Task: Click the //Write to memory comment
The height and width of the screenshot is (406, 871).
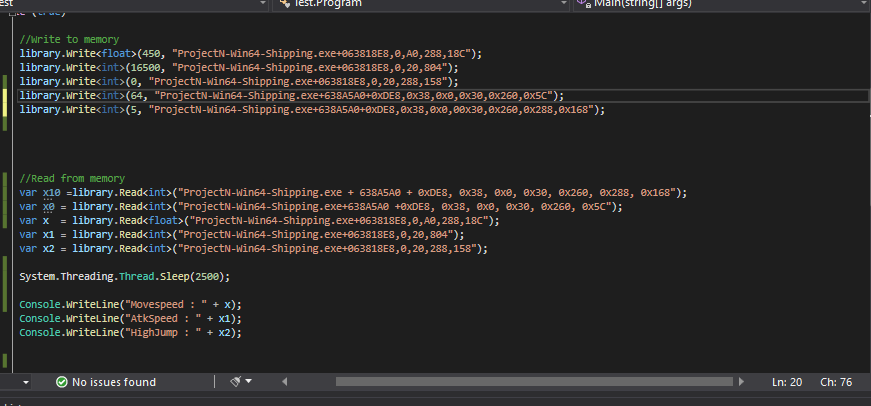Action: [x=69, y=40]
